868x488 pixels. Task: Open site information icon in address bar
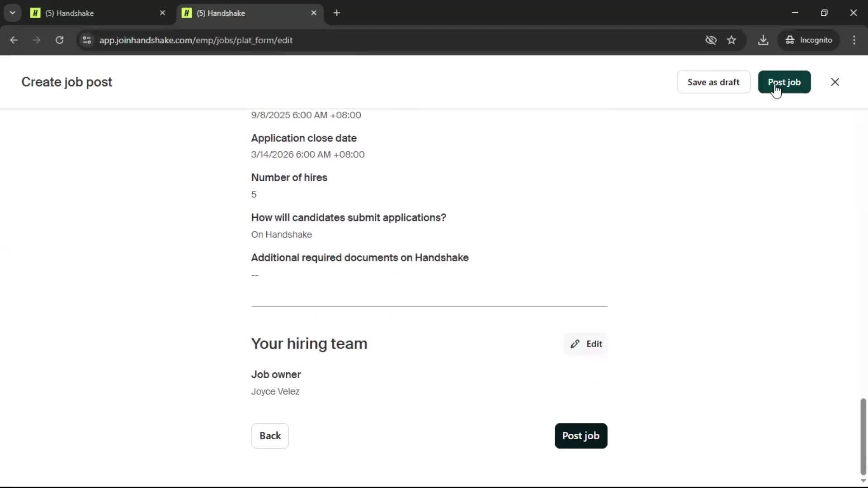87,40
